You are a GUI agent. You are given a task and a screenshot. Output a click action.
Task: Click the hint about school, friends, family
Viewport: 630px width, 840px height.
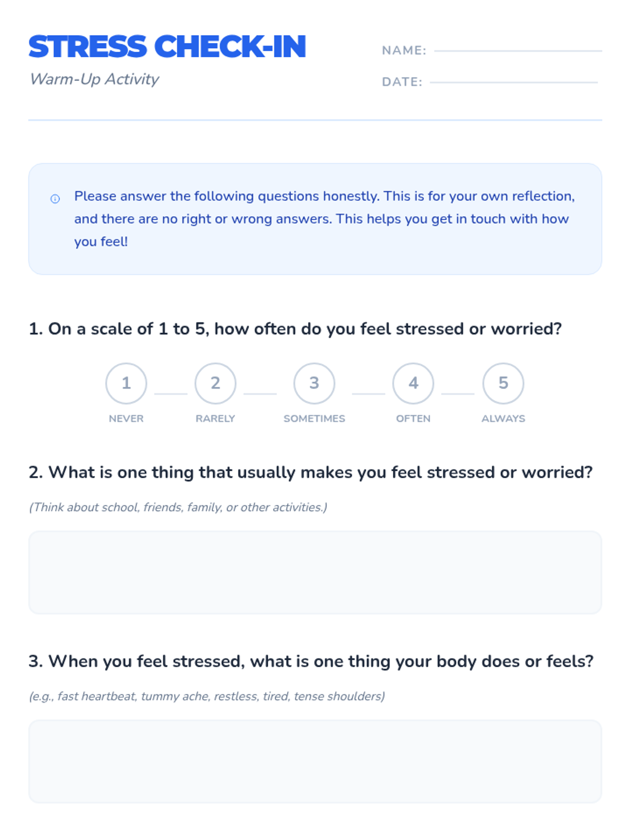pyautogui.click(x=178, y=507)
